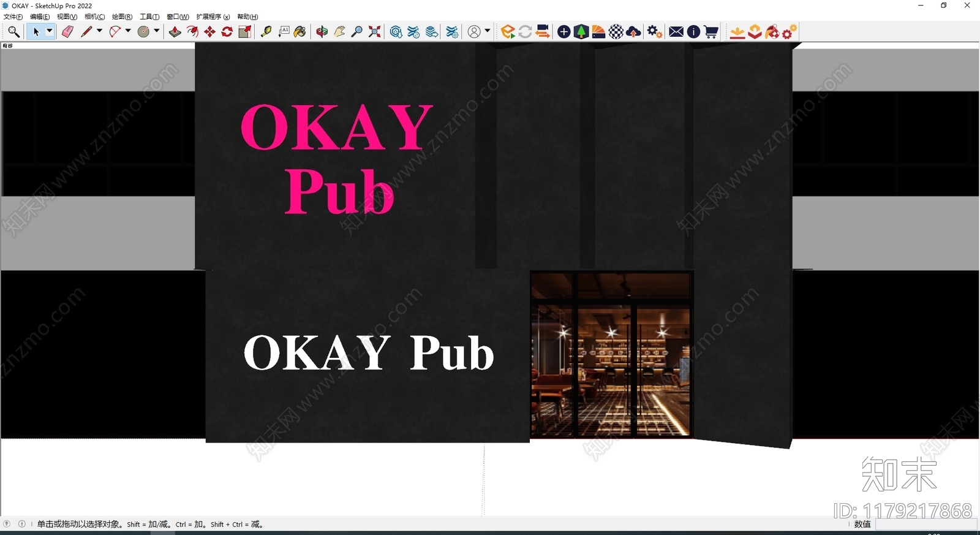The height and width of the screenshot is (535, 980).
Task: Select the Scale tool
Action: click(x=245, y=32)
